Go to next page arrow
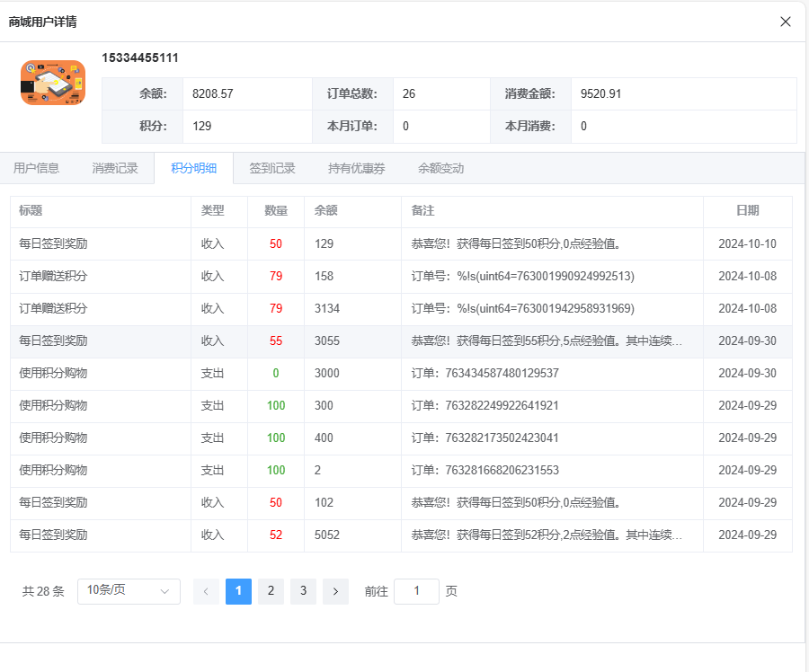Viewport: 809px width, 672px height. [x=335, y=591]
